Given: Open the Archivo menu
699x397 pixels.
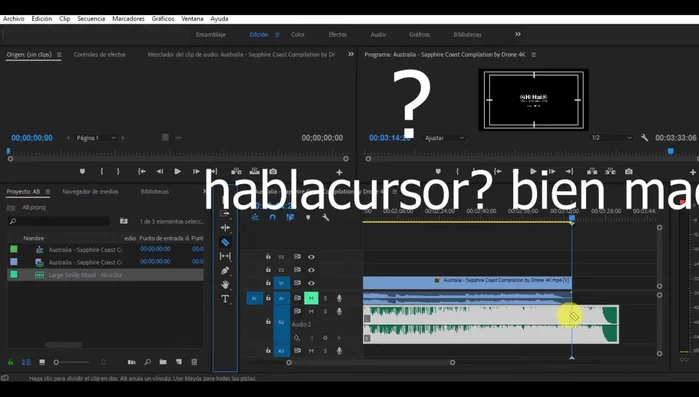Looking at the screenshot, I should tap(14, 19).
